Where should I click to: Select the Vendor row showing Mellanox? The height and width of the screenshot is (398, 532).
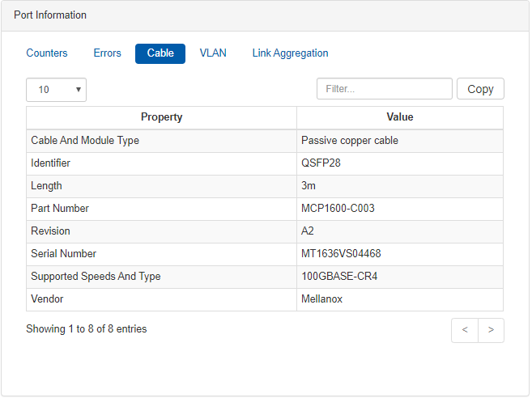265,299
